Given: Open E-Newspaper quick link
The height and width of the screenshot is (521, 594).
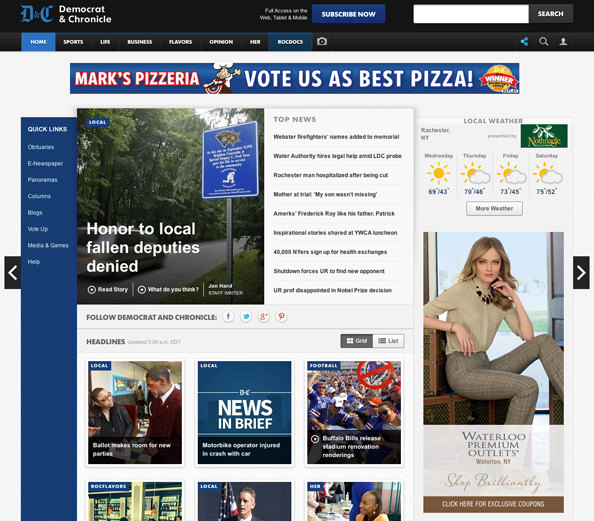Looking at the screenshot, I should pyautogui.click(x=45, y=163).
